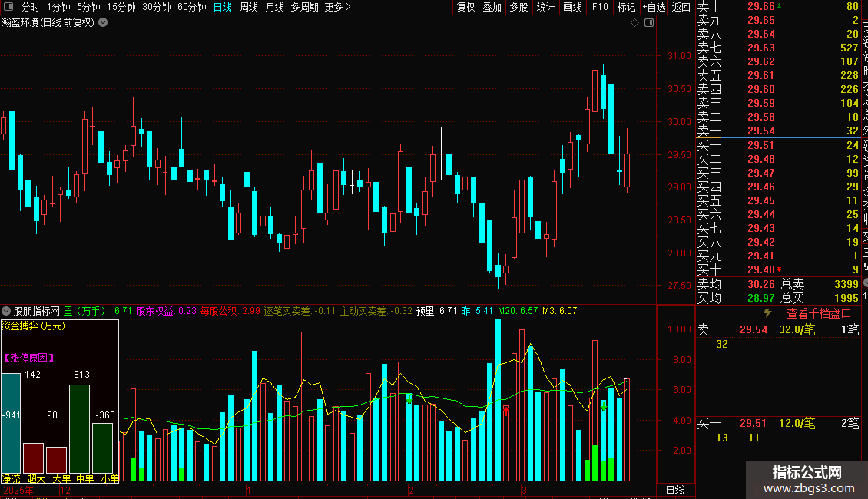Click 买均 value 28.97
Screen dimensions: 868x499
pyautogui.click(x=761, y=298)
